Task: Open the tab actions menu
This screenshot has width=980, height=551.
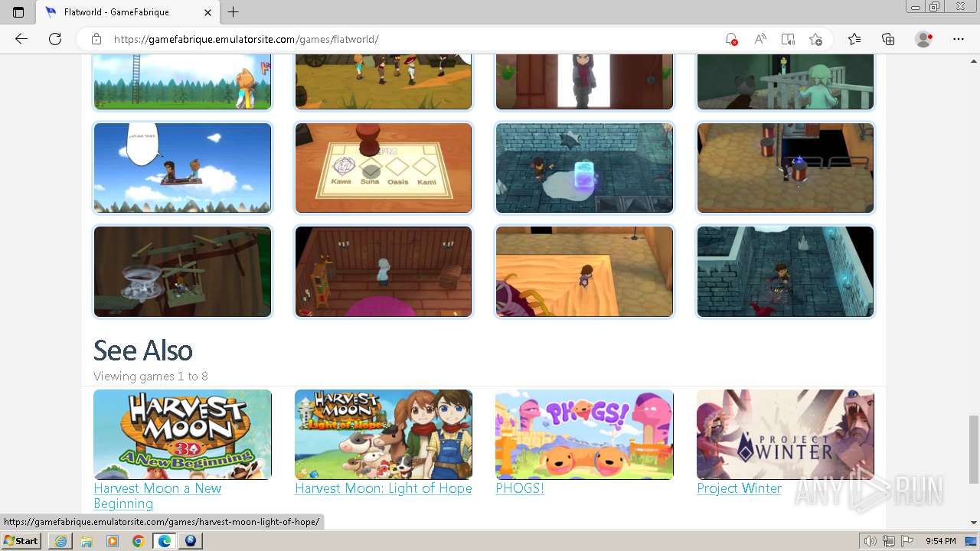Action: [18, 12]
